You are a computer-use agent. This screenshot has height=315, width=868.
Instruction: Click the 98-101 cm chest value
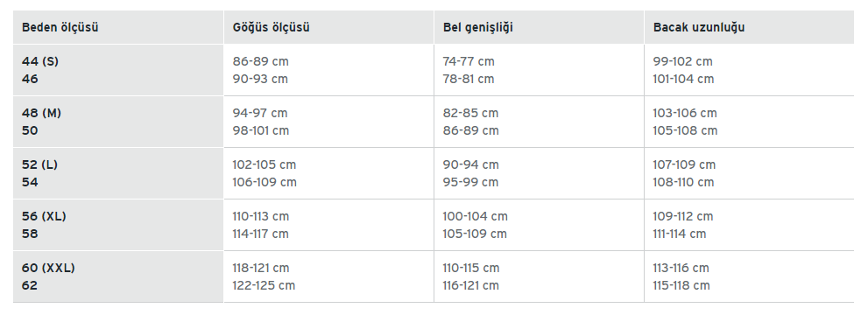pyautogui.click(x=260, y=130)
